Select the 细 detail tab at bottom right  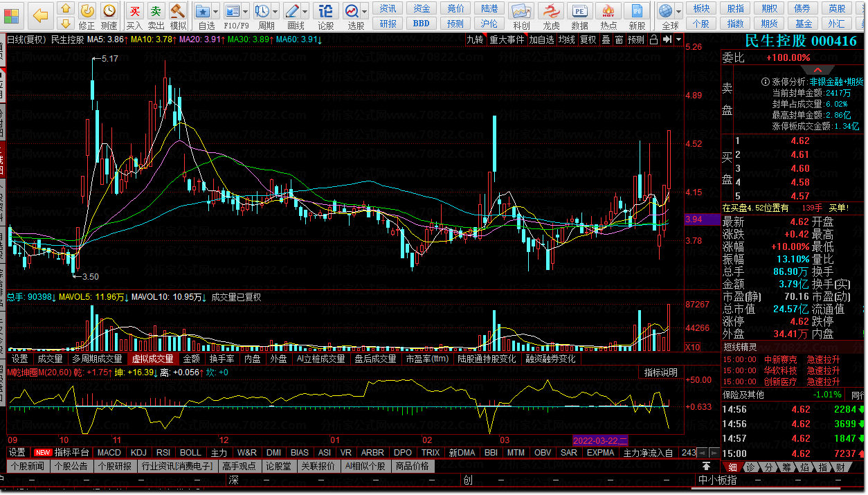tap(733, 468)
